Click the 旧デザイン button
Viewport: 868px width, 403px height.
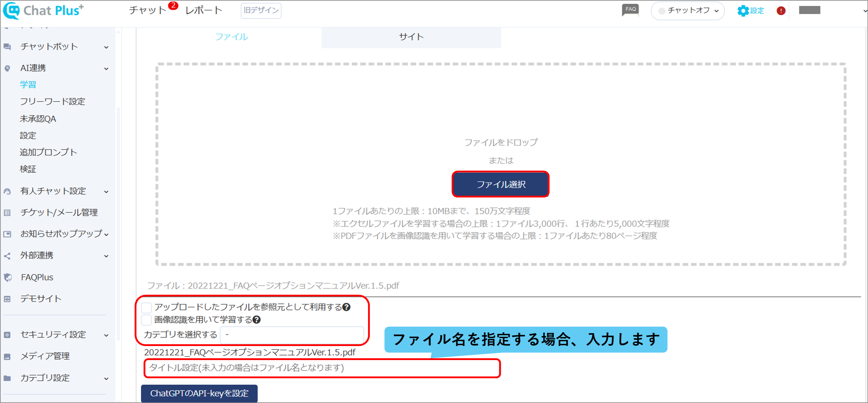click(261, 10)
